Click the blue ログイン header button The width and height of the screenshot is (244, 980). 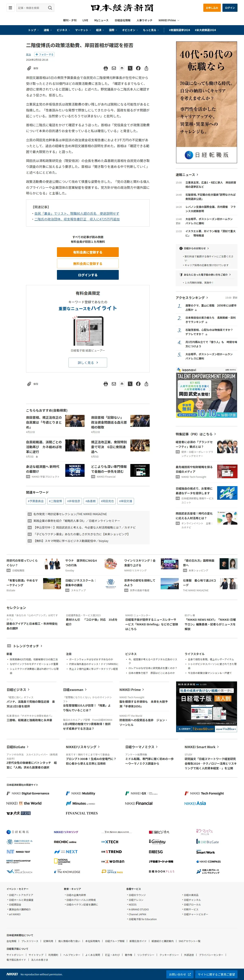tap(230, 8)
